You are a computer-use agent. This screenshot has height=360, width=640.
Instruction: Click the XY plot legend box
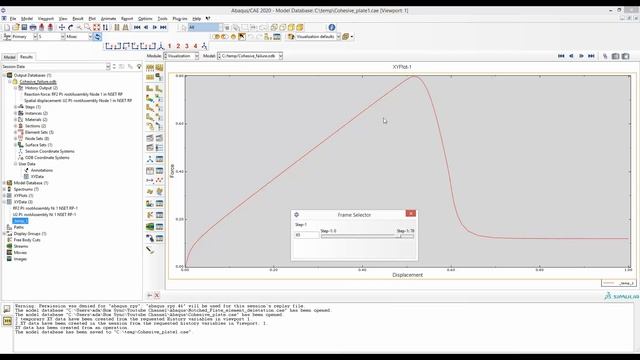tap(618, 283)
